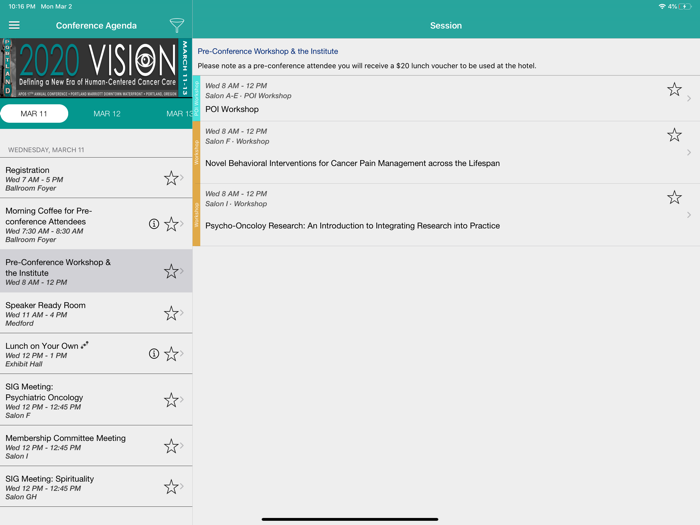Star the Pre-Conference Workshop & the Institute
The image size is (700, 525).
click(x=171, y=271)
